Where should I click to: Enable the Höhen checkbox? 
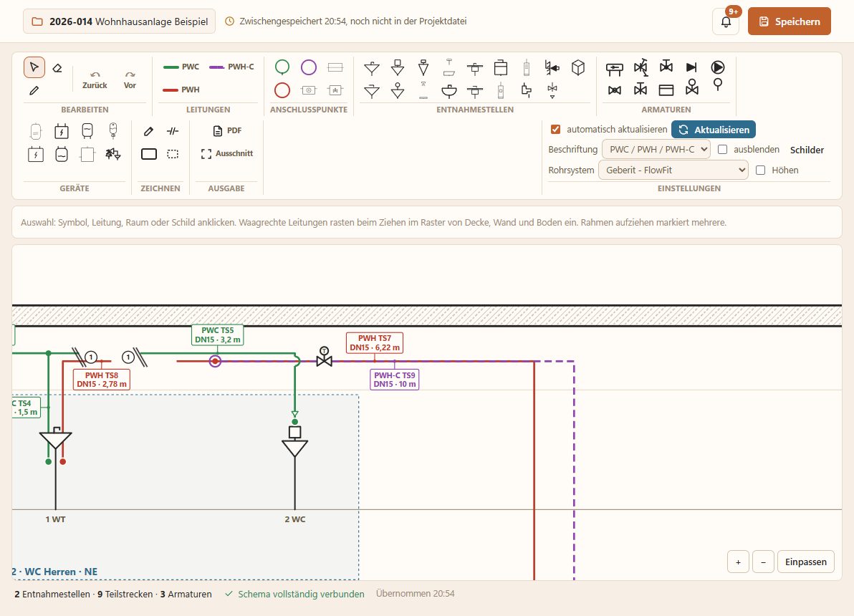[x=761, y=170]
